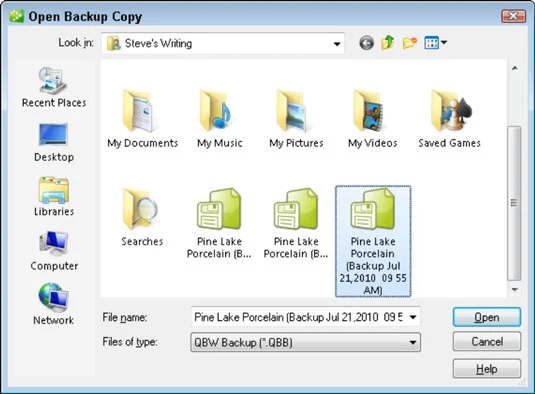Select the My Videos folder

click(x=373, y=119)
